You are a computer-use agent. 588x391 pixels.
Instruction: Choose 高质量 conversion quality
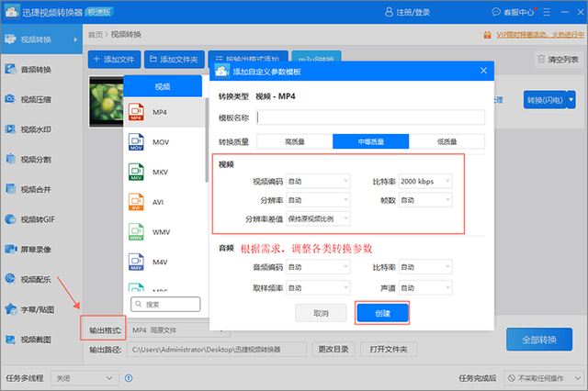(x=295, y=141)
